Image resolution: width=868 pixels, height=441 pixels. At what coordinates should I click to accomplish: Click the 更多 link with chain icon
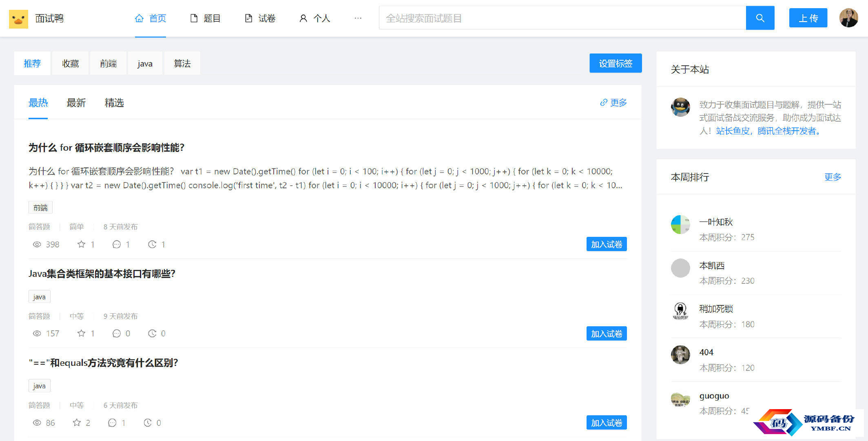coord(613,102)
